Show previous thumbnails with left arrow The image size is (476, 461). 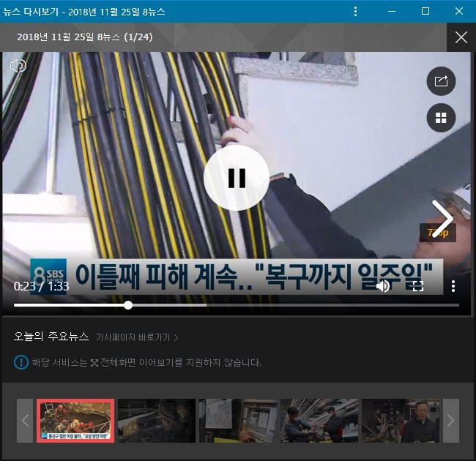pyautogui.click(x=25, y=421)
